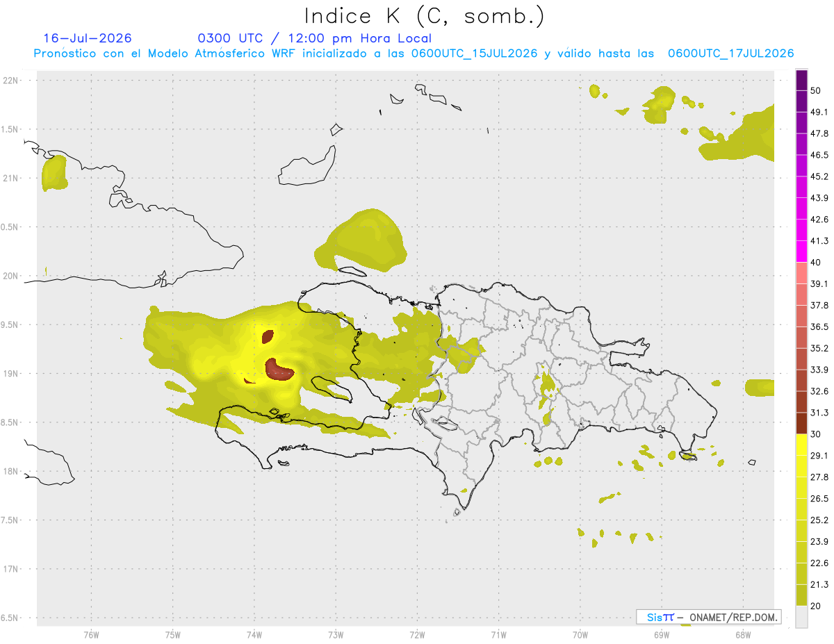Screen dimensions: 834x644
Task: Click the "ONAMET/REP.DOM." credit label
Action: click(734, 617)
